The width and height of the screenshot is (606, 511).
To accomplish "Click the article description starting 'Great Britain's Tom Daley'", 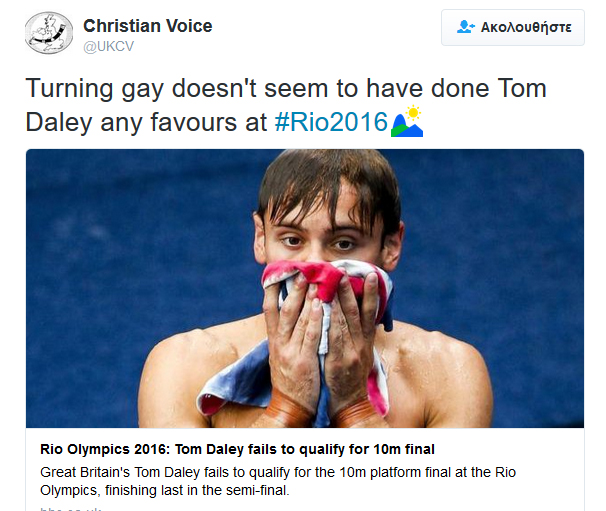I will tap(280, 471).
